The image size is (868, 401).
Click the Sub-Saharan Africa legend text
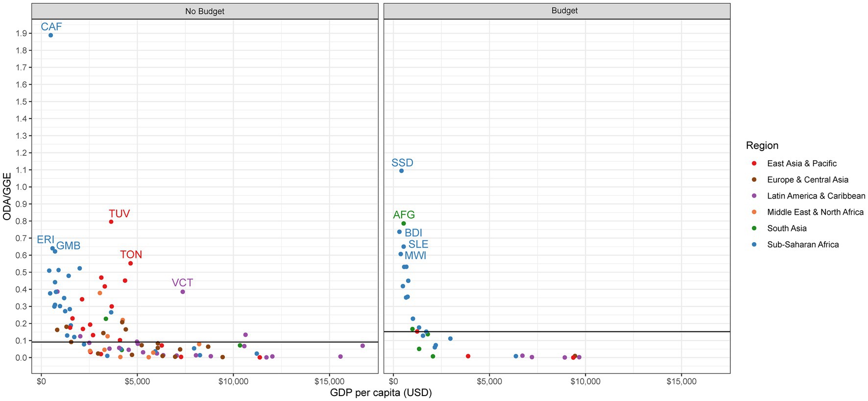tap(803, 245)
